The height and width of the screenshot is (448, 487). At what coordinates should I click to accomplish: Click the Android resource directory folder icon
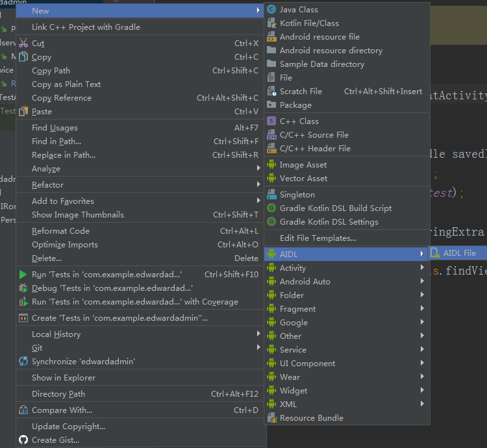271,50
